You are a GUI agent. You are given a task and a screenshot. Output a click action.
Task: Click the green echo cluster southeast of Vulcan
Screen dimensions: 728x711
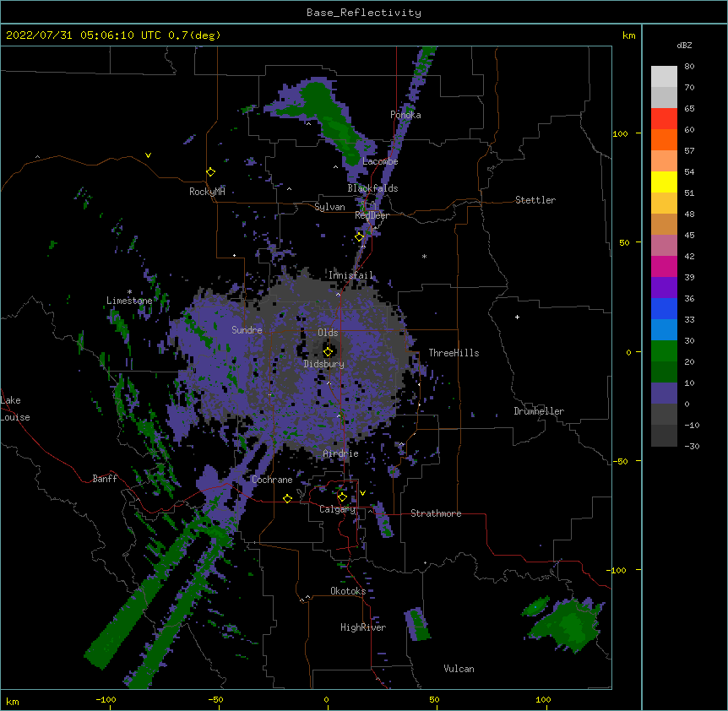coord(566,625)
